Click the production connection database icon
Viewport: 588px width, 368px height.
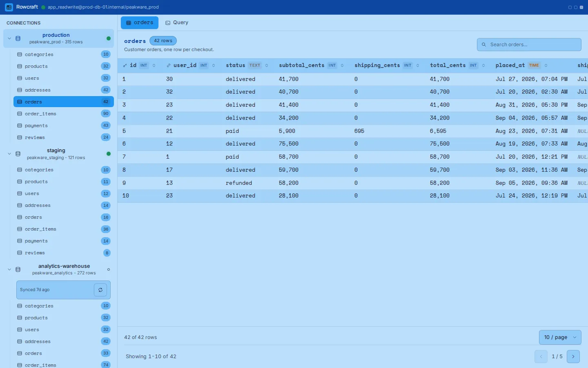[x=18, y=38]
